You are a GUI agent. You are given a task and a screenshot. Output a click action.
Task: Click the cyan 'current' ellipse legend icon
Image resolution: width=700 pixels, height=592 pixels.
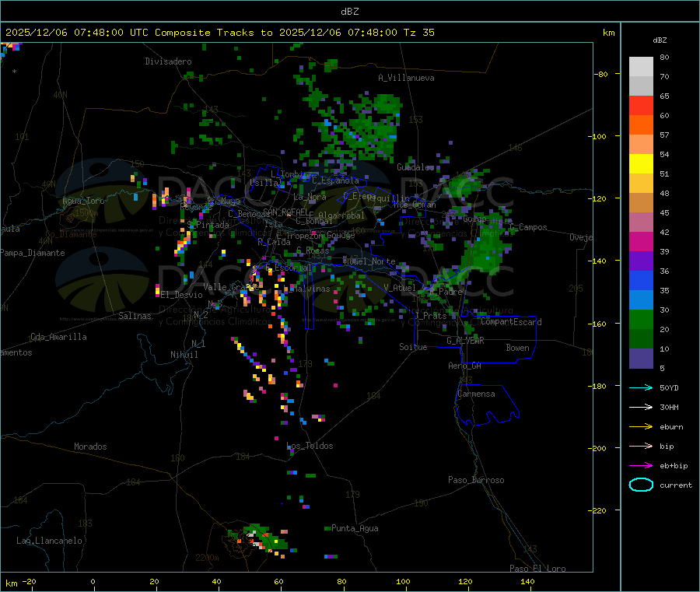(x=641, y=485)
